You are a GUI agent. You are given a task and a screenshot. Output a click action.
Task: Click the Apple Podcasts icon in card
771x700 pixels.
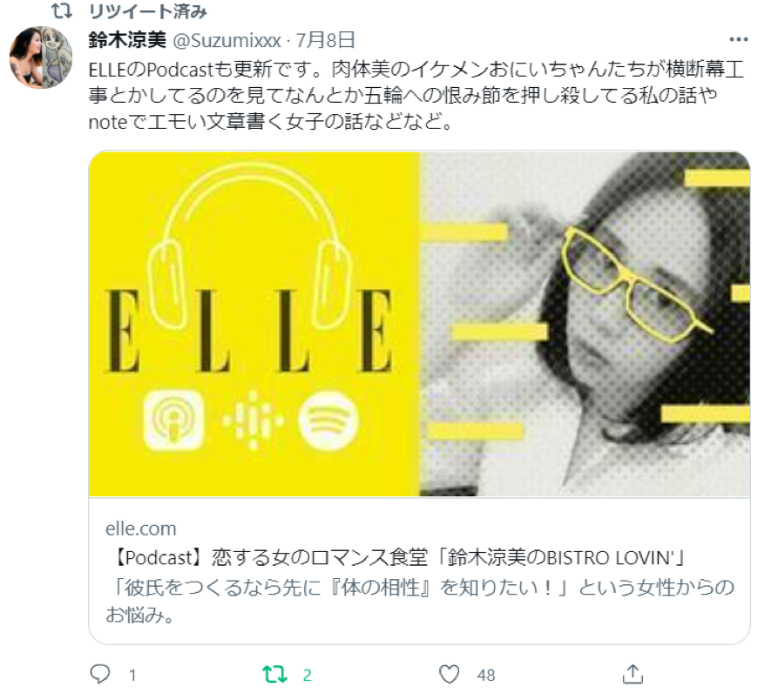click(x=173, y=420)
